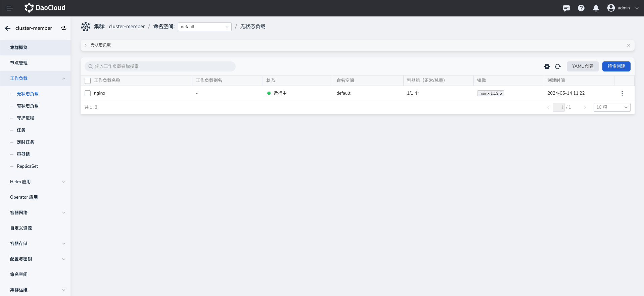
Task: Expand the 无状态负载 info banner
Action: coord(86,45)
